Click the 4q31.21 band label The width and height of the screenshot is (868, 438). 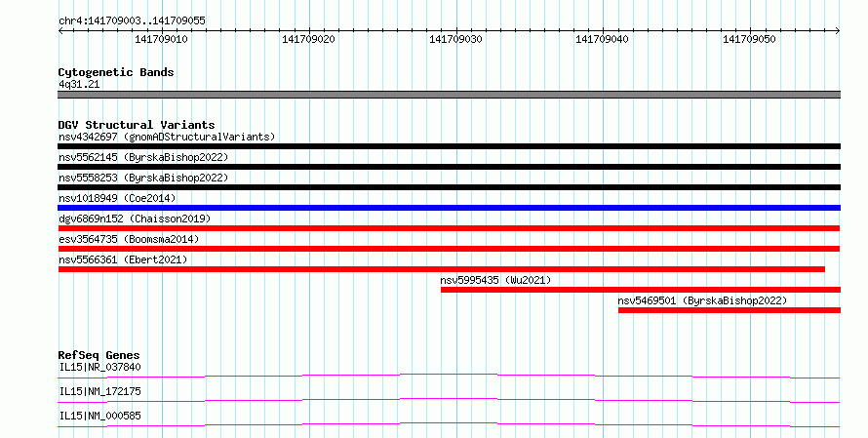pos(79,84)
